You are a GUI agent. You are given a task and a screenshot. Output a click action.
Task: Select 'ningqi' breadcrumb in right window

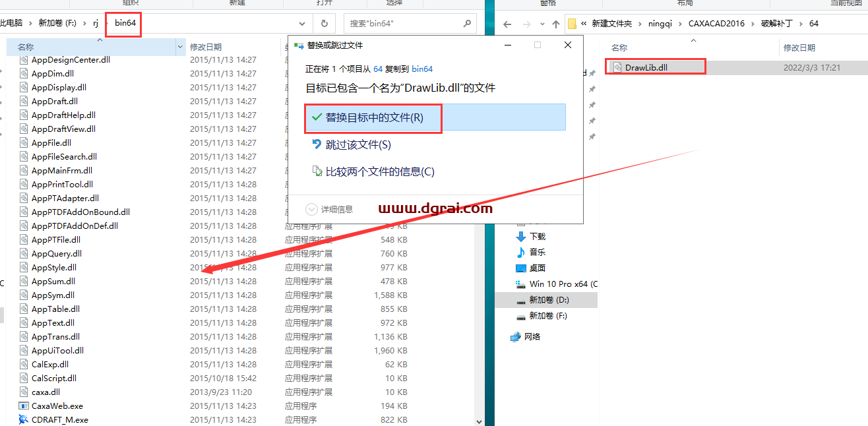pos(660,23)
